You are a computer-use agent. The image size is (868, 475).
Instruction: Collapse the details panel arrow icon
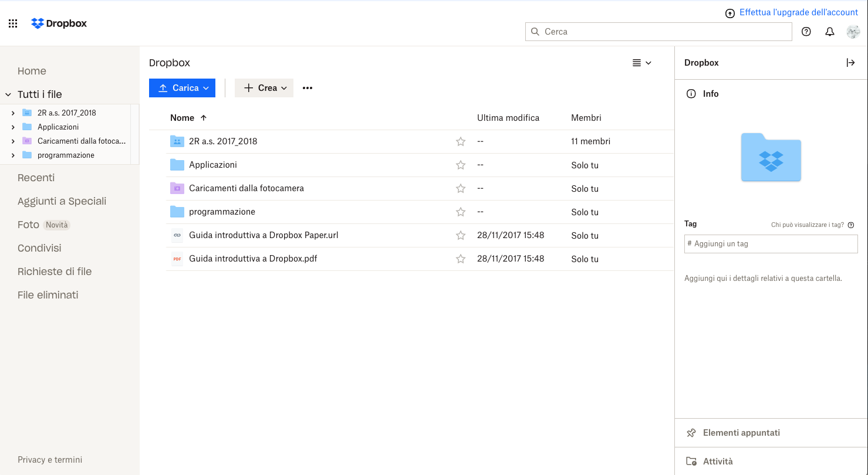[850, 63]
